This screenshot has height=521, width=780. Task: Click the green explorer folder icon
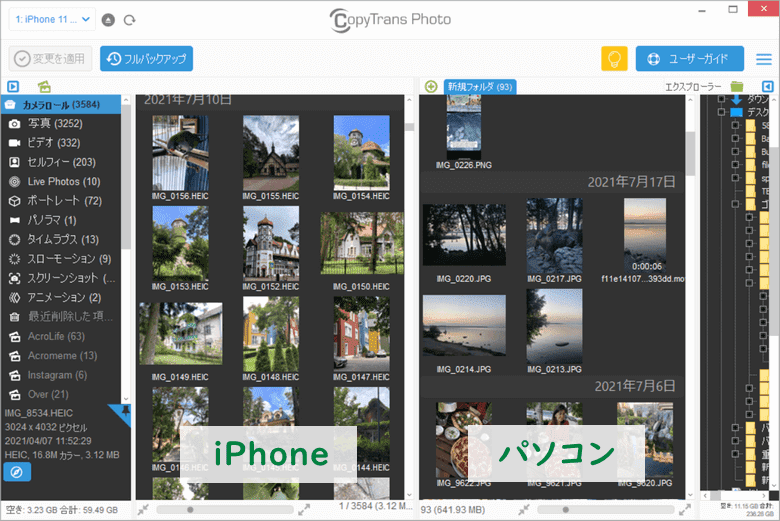tap(737, 87)
